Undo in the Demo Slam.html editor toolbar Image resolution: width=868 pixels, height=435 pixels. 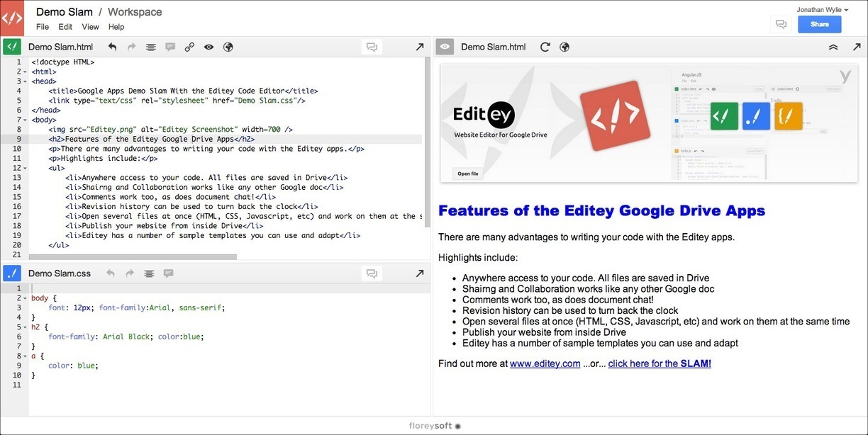click(x=112, y=47)
